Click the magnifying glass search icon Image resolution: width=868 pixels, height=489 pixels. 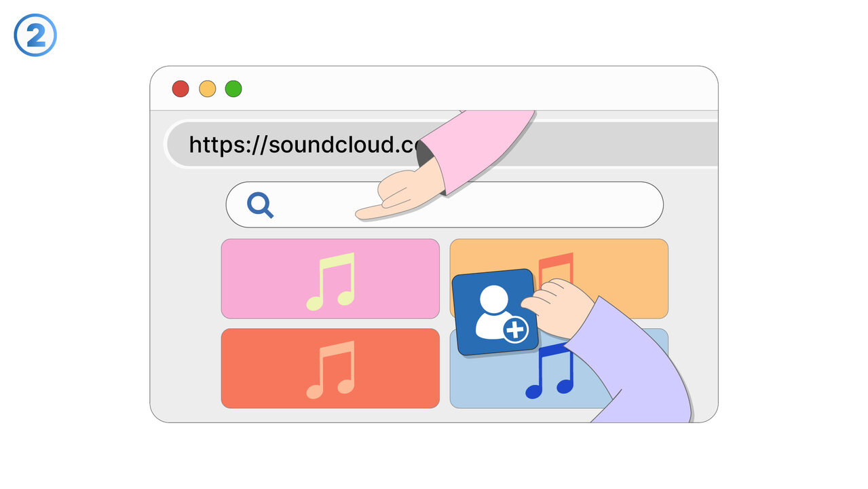click(260, 204)
